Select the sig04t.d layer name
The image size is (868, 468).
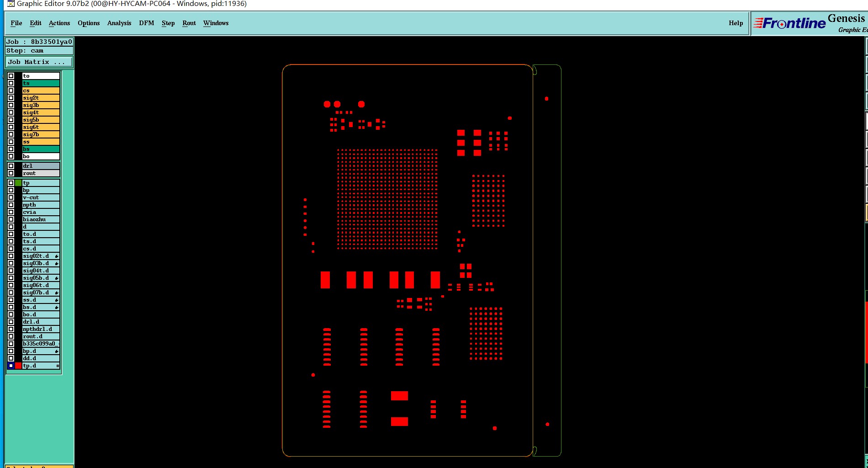(x=41, y=271)
